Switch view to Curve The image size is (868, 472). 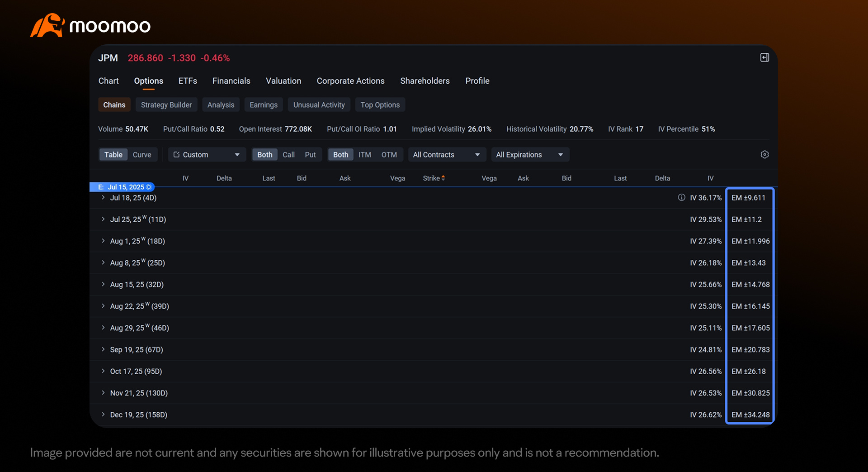pyautogui.click(x=142, y=155)
